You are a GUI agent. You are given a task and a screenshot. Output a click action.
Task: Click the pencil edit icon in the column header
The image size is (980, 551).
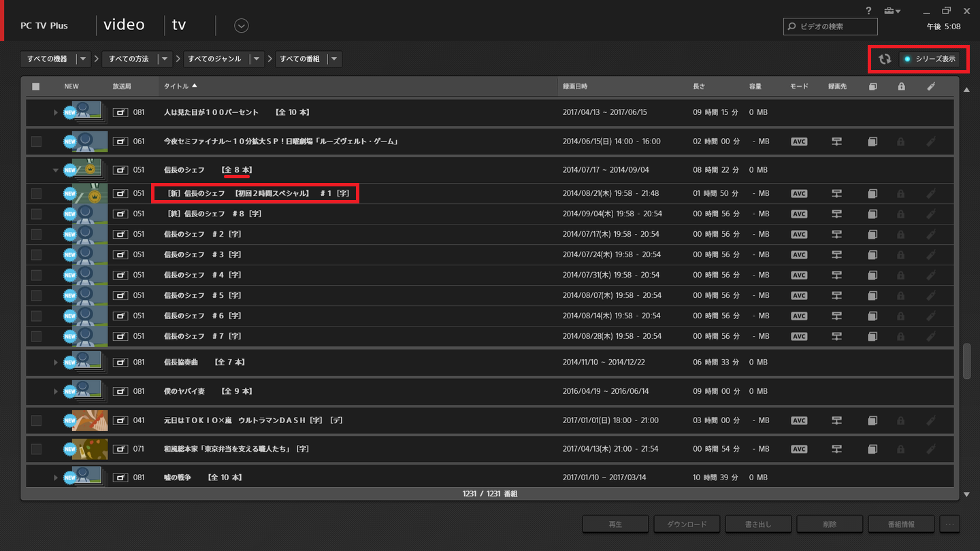pyautogui.click(x=931, y=86)
